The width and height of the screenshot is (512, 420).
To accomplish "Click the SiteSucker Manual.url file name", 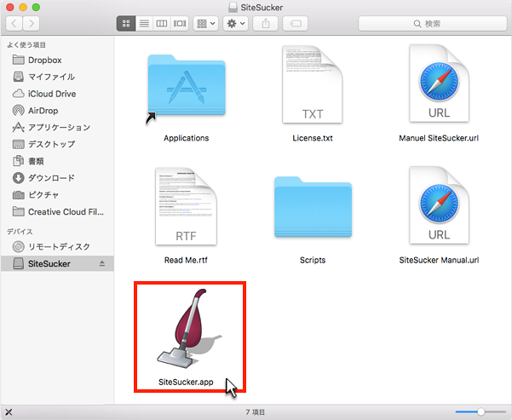I will click(440, 260).
